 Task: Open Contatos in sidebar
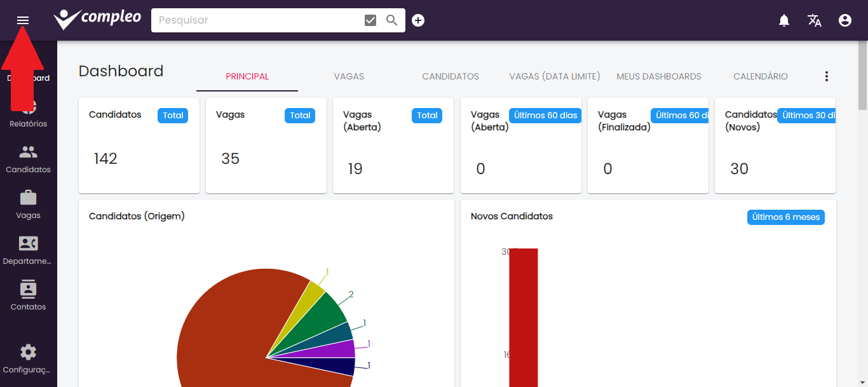click(x=28, y=296)
